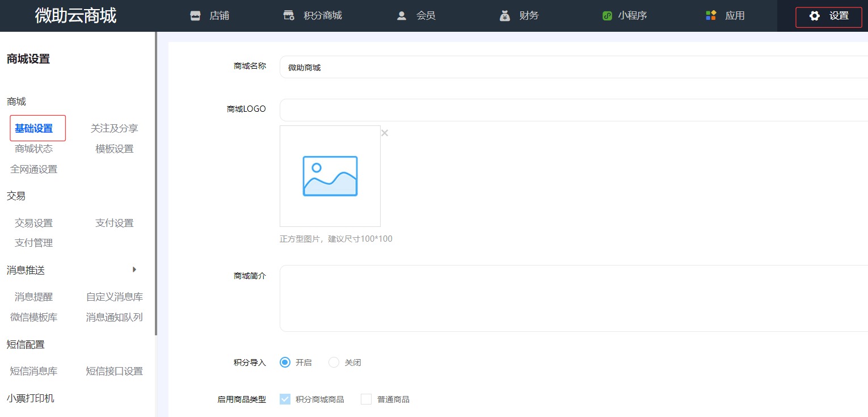Go to 商城状态 page

click(x=34, y=149)
